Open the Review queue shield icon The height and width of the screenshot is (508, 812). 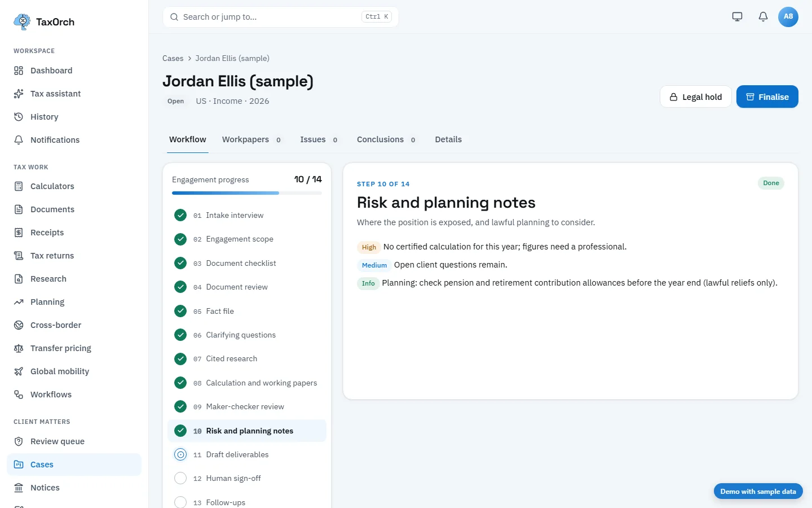[x=19, y=441]
